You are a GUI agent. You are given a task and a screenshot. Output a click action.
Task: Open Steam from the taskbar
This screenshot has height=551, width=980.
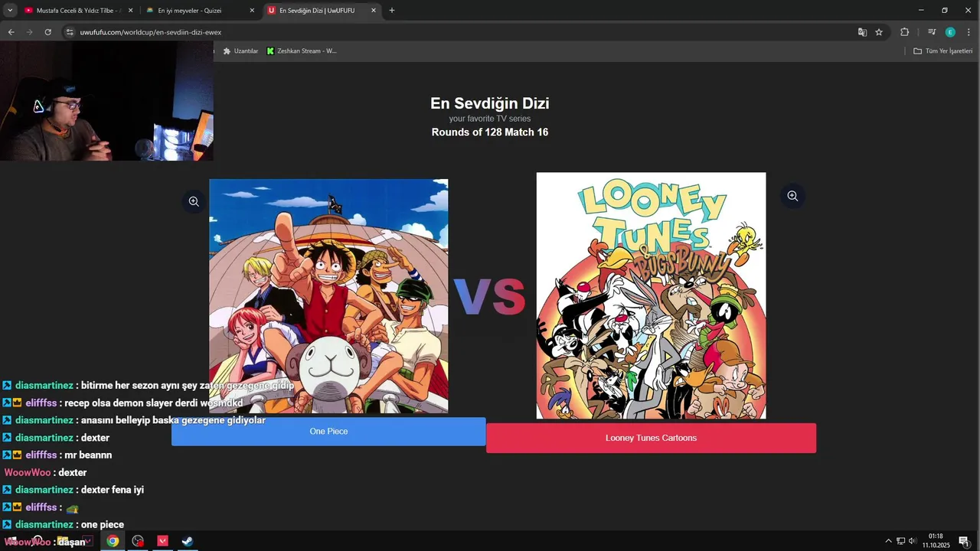pos(187,541)
